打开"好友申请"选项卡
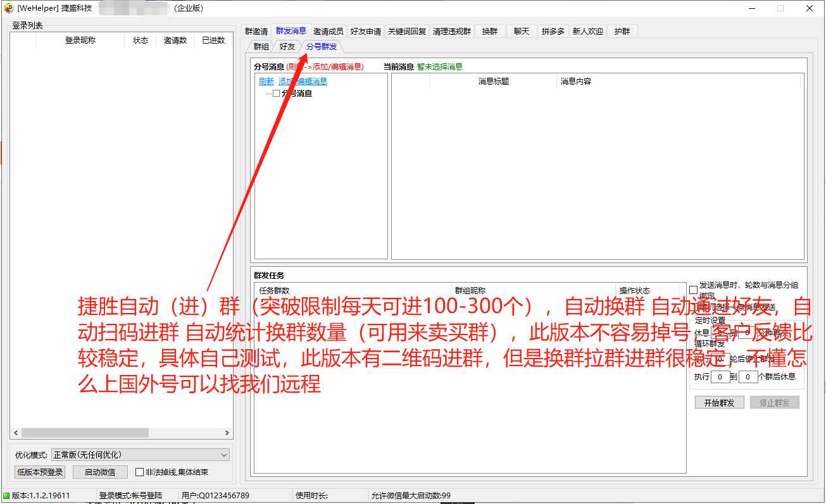The image size is (826, 504). pyautogui.click(x=365, y=30)
